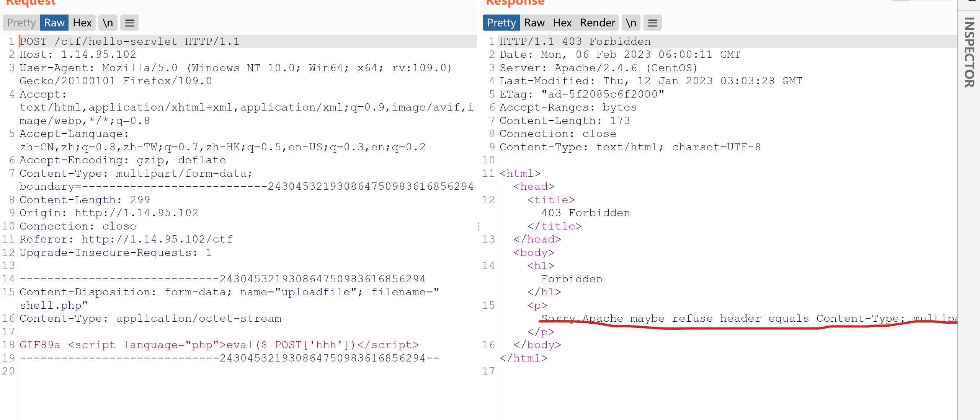Click 'Content-Type: text/html' response header
980x420 pixels.
pyautogui.click(x=630, y=147)
